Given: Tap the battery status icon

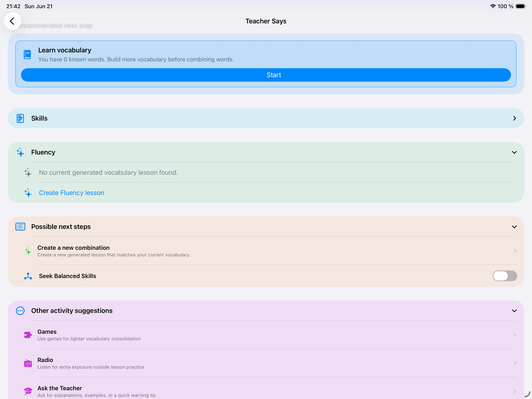Looking at the screenshot, I should pos(521,6).
